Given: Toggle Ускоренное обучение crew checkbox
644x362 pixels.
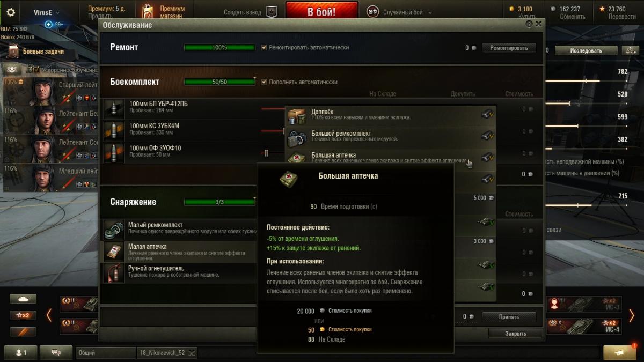Looking at the screenshot, I should pos(37,70).
